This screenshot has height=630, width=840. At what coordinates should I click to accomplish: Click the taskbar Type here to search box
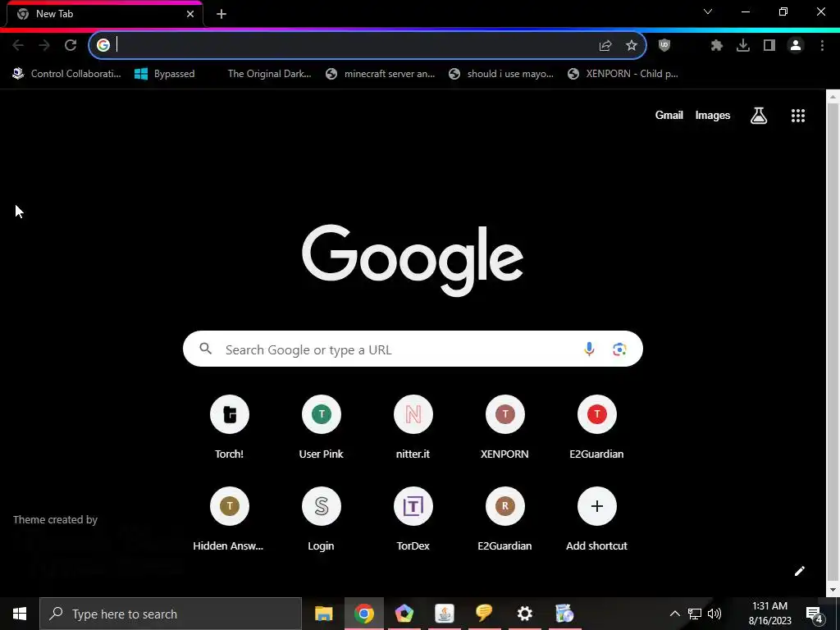[x=171, y=614]
